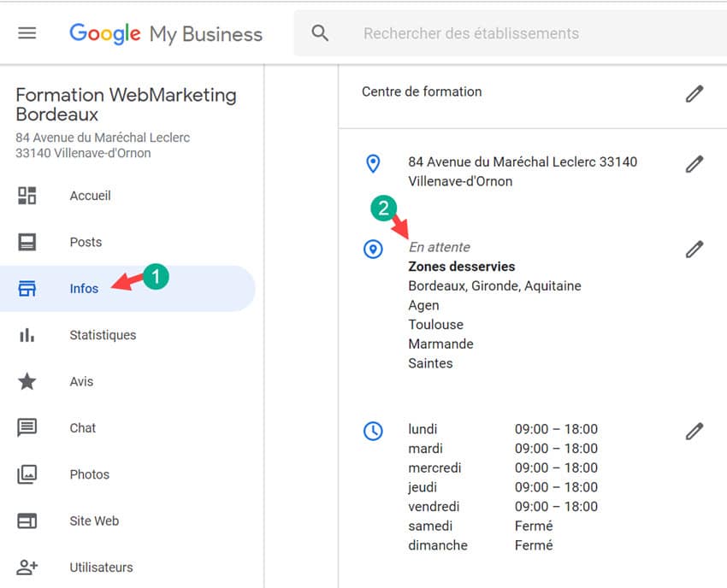Edit the opening hours pencil icon

tap(694, 431)
